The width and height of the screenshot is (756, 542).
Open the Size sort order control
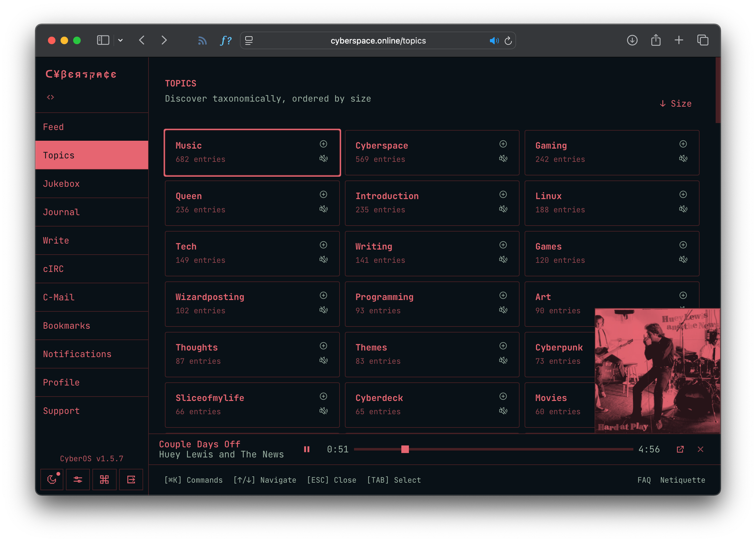[675, 104]
